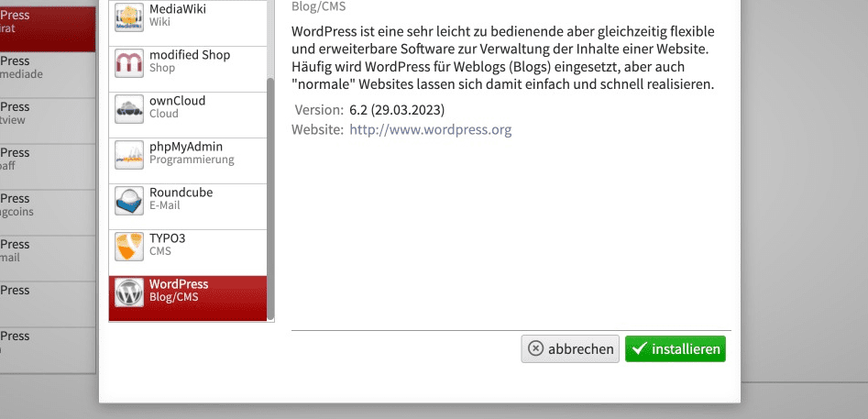Click the MediaWiki logo icon
The image size is (868, 419).
129,17
